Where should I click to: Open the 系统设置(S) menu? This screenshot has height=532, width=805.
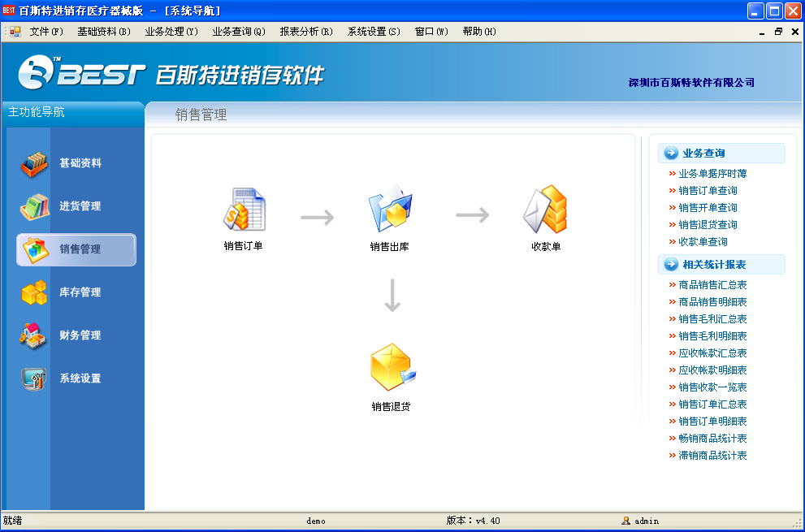pyautogui.click(x=374, y=32)
